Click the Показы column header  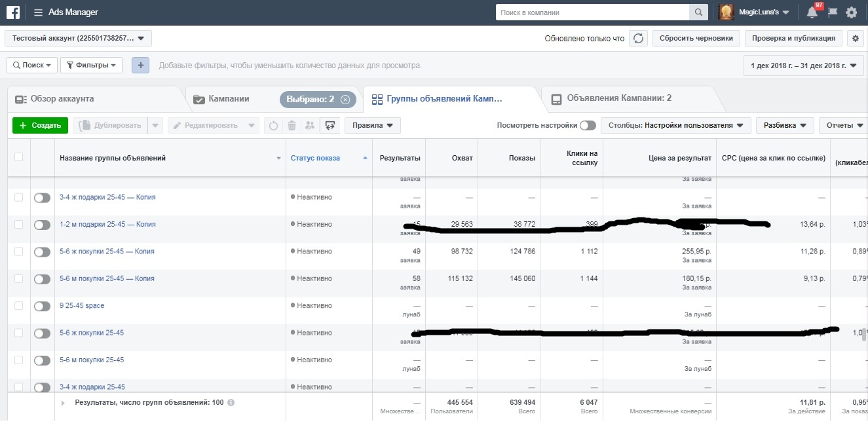509,158
